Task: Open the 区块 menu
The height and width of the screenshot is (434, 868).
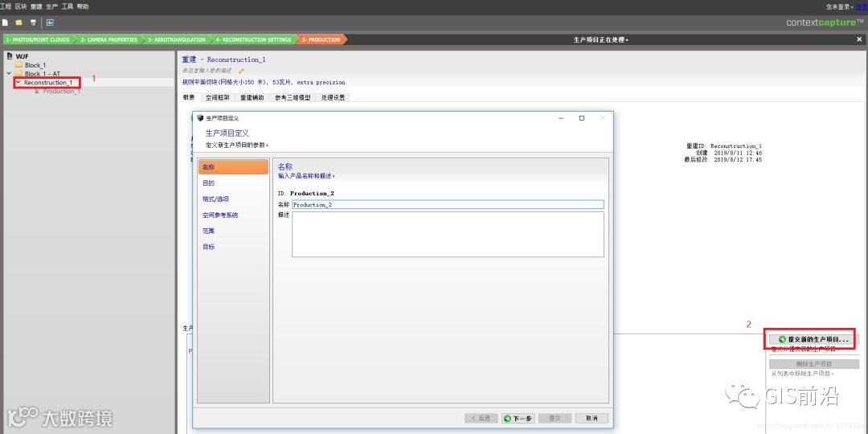Action: [20, 6]
